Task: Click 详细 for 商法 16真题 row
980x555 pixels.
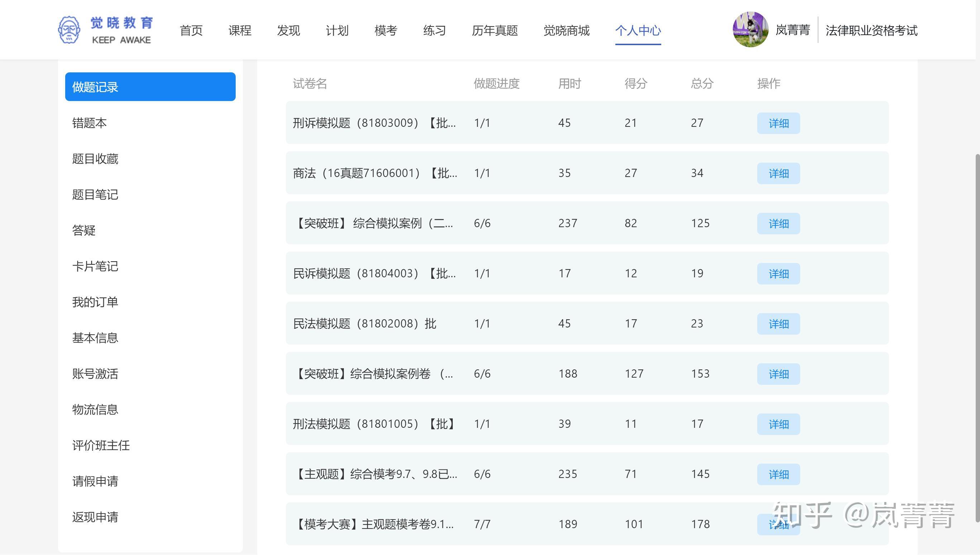Action: click(778, 173)
